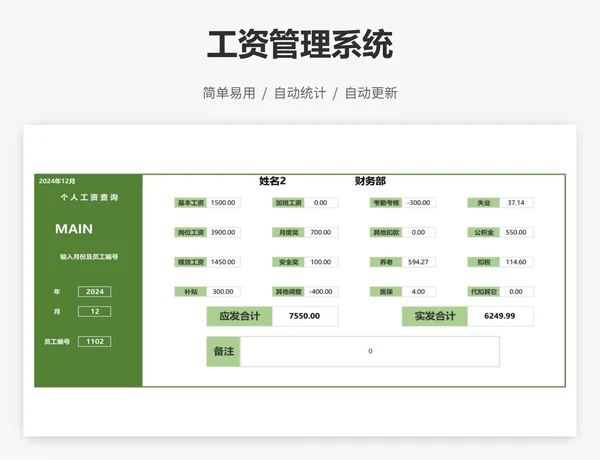Click the employee number field showing 1102
Screen dimensions: 600x460
(95, 341)
